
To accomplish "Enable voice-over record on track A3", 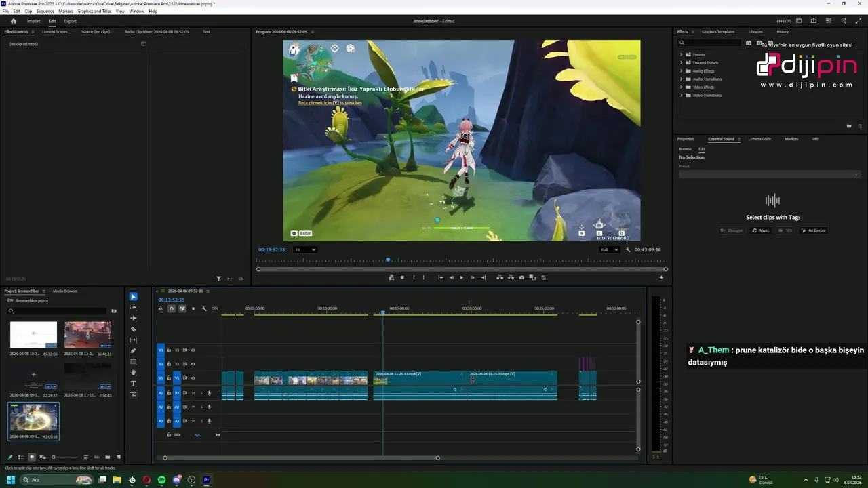I will click(x=210, y=421).
